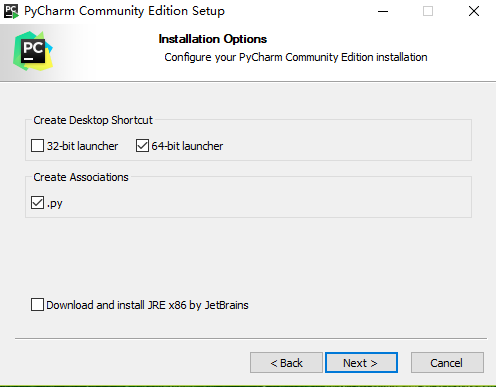Screen dimensions: 496x387
Task: Click the large PyCharm PC logo
Action: (x=33, y=51)
